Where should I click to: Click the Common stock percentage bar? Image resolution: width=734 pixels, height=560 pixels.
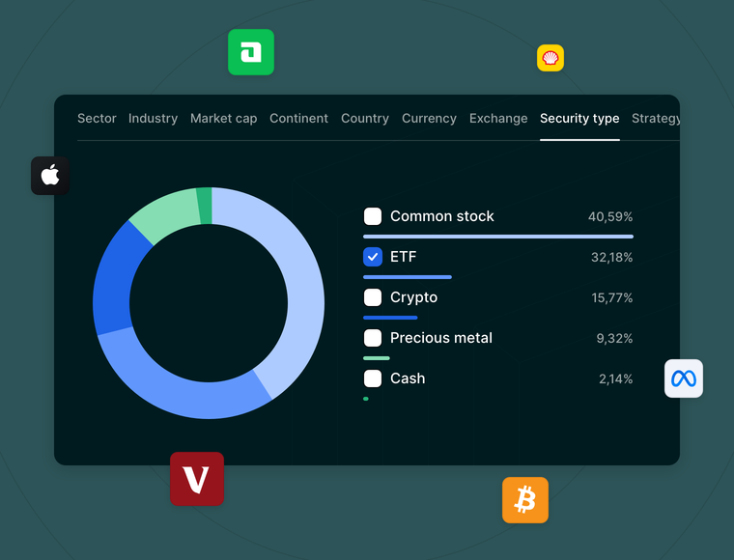coord(498,237)
